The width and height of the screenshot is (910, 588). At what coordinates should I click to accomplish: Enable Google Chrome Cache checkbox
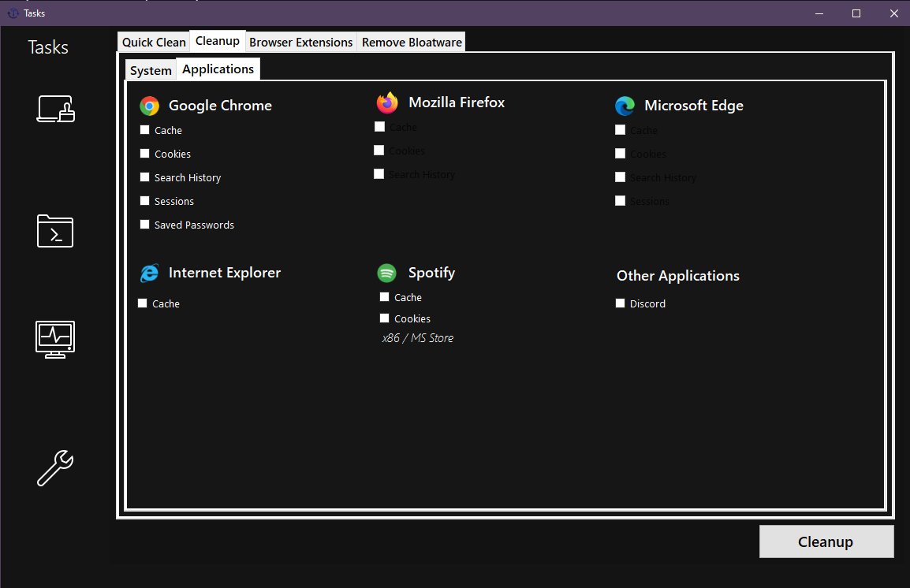144,130
